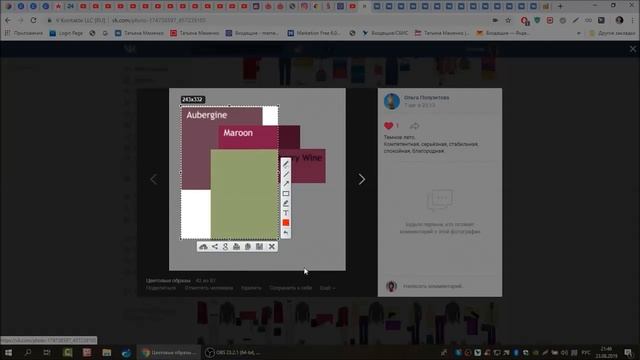Select the Lightshot pen tool

tap(286, 164)
